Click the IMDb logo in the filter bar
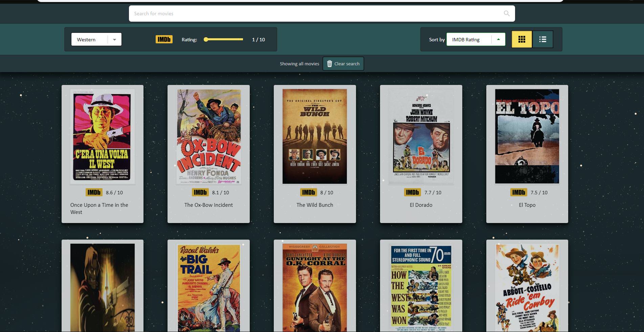 coord(164,40)
